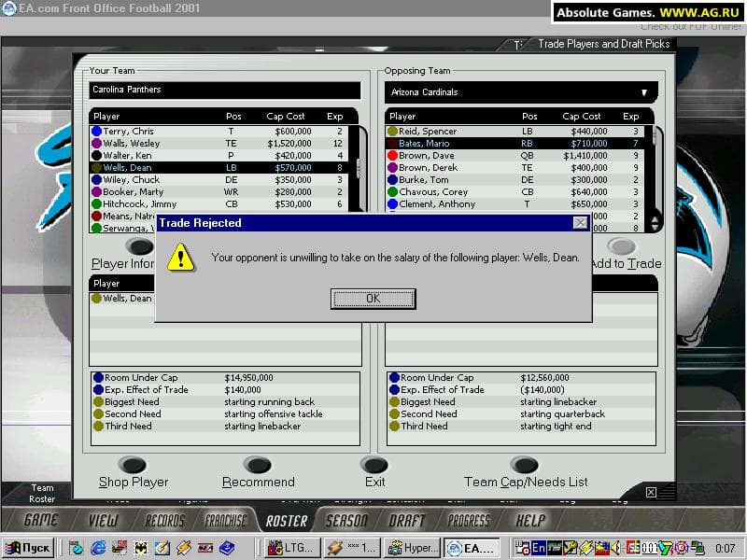The image size is (747, 560).
Task: Select Wells, Dean in Your Team list
Action: point(218,168)
